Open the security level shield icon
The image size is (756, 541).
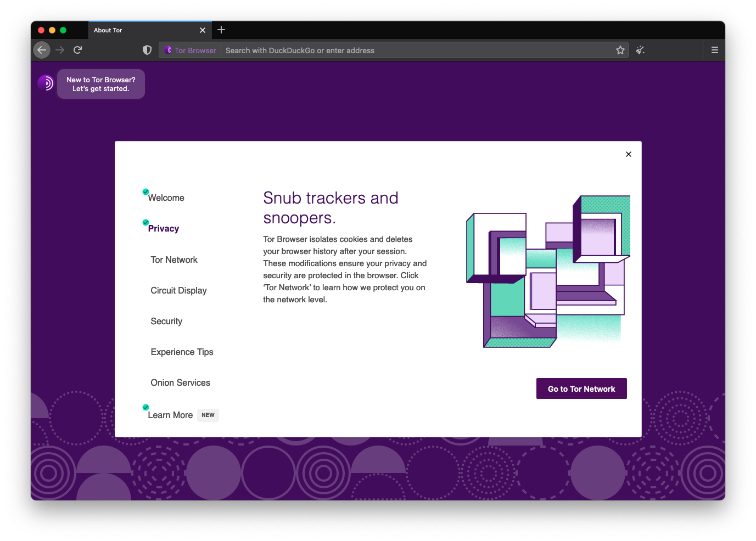coord(147,50)
